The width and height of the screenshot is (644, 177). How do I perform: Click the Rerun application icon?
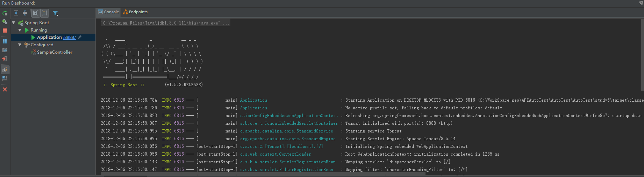pyautogui.click(x=5, y=13)
